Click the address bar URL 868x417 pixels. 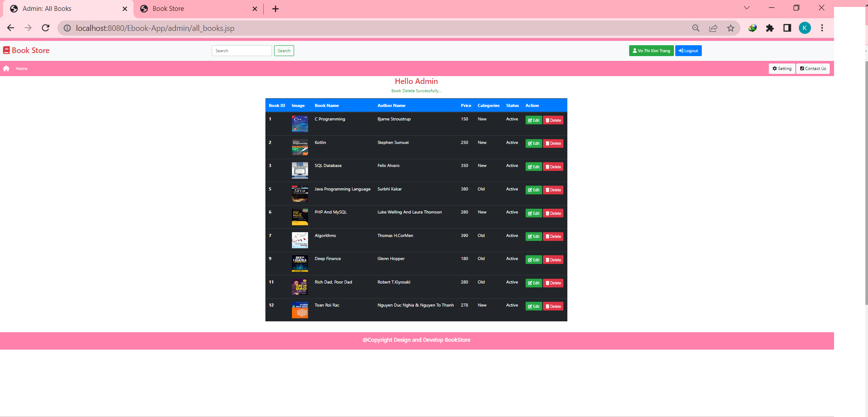pyautogui.click(x=155, y=28)
